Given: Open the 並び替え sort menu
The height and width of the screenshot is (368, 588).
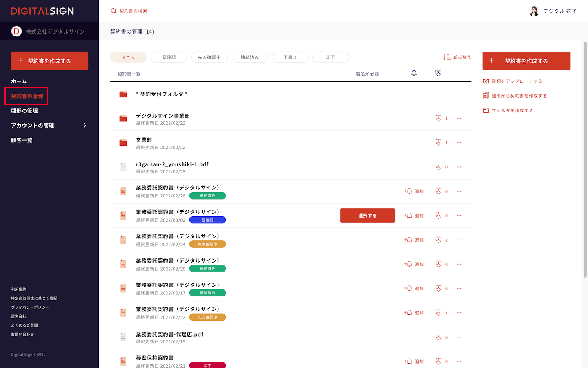Looking at the screenshot, I should click(x=457, y=57).
